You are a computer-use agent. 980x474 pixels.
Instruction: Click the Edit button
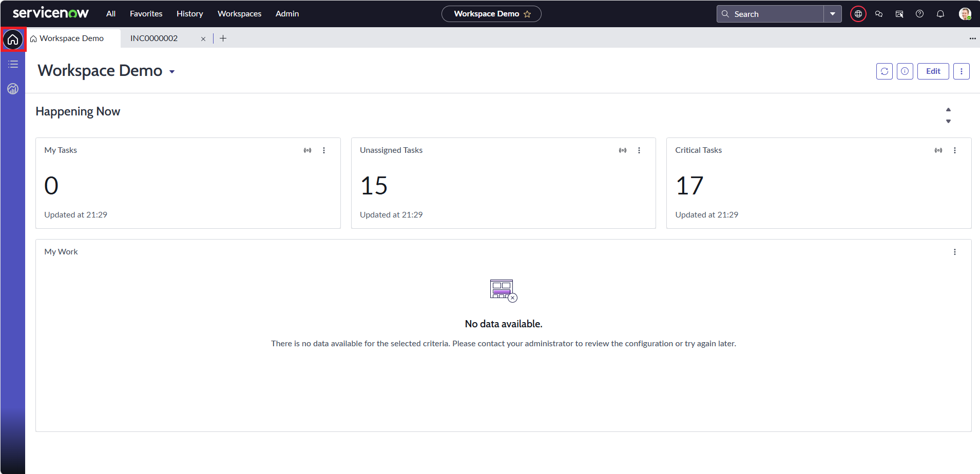(x=933, y=71)
